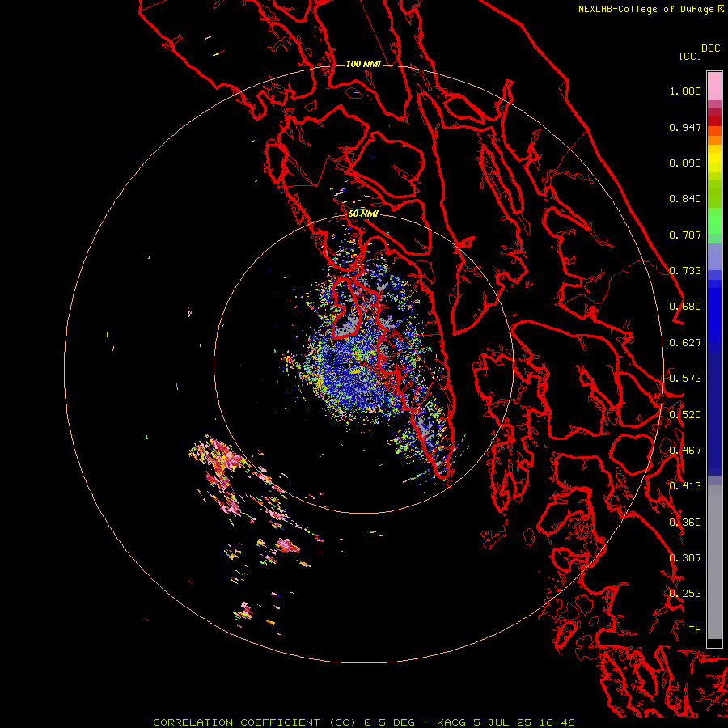Click the 0.627 value on the color scale
Screen dimensions: 728x728
pos(685,343)
